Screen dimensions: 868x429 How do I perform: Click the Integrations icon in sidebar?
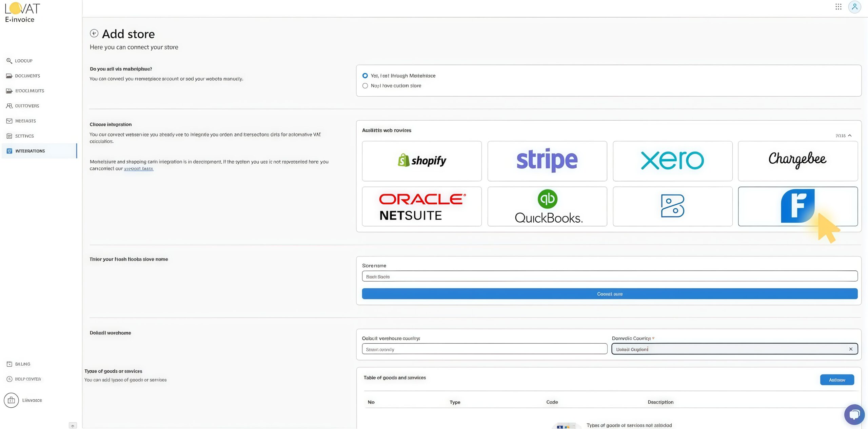(9, 151)
